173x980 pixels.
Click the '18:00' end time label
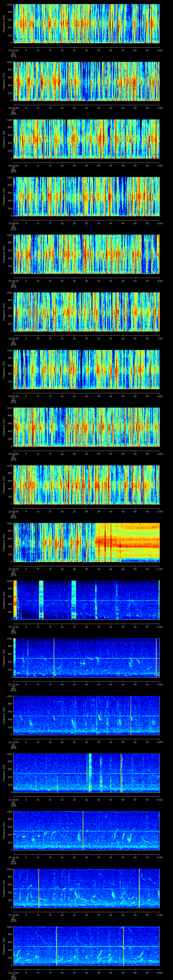160,972
